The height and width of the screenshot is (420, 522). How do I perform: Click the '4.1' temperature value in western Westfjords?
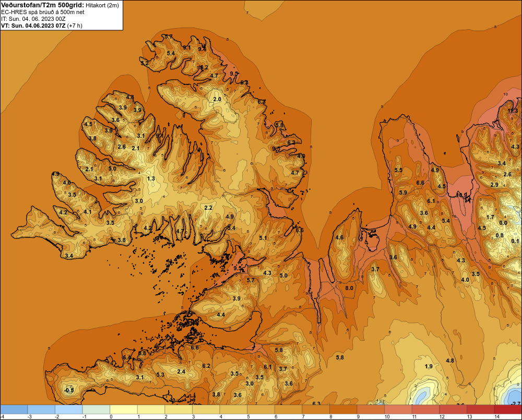tap(88, 212)
